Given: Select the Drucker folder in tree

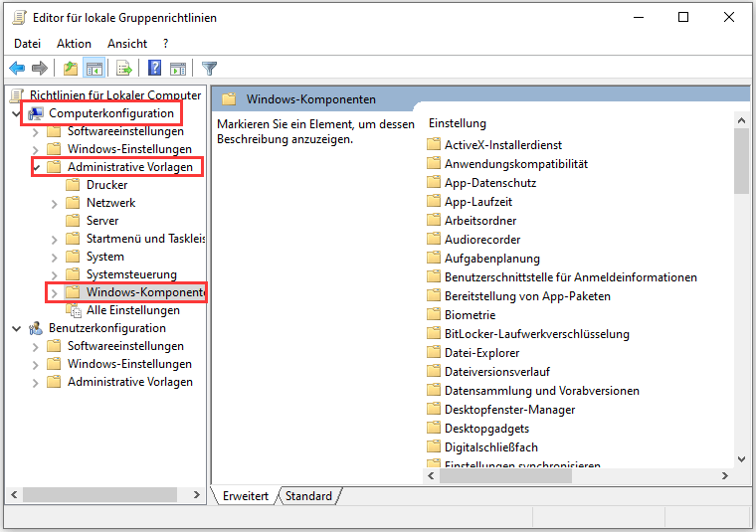Looking at the screenshot, I should coord(107,185).
